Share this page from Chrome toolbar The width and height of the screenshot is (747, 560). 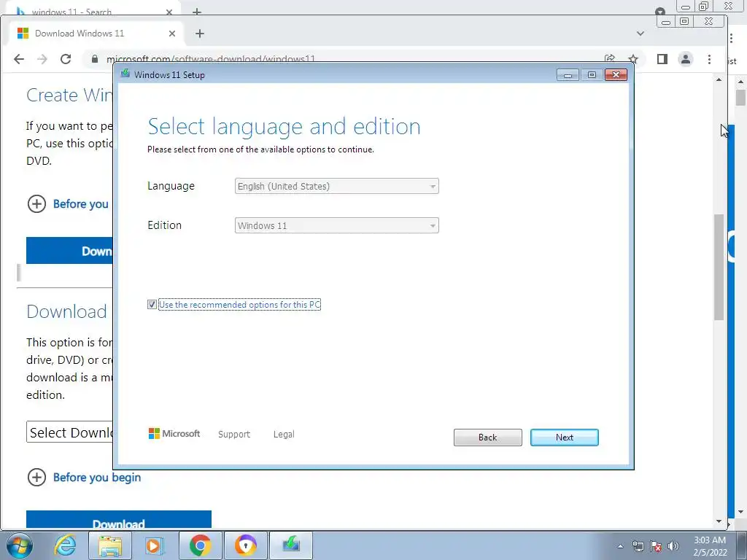coord(610,58)
